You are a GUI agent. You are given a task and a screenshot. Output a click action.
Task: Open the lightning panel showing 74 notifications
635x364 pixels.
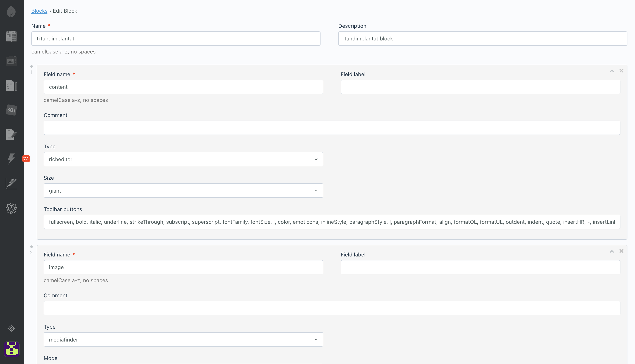pyautogui.click(x=11, y=159)
